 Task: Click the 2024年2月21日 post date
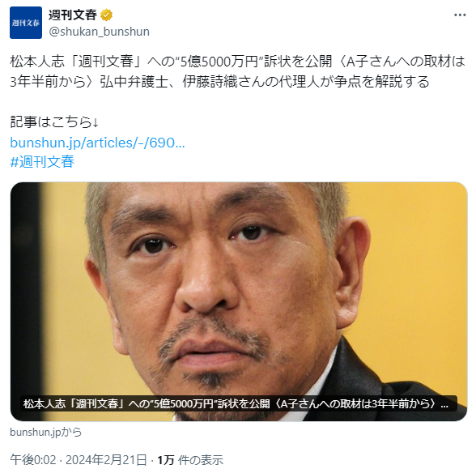tap(106, 460)
